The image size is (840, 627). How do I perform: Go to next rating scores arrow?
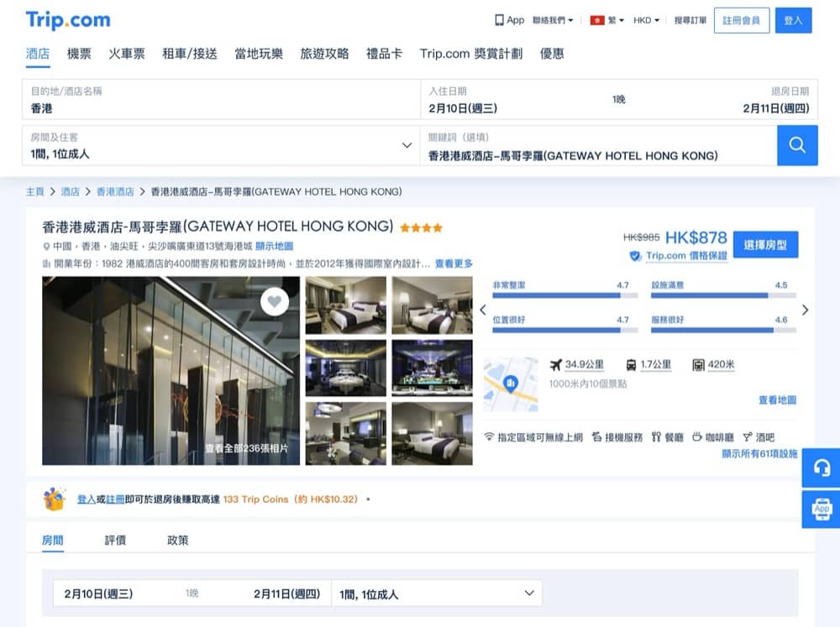click(x=806, y=310)
